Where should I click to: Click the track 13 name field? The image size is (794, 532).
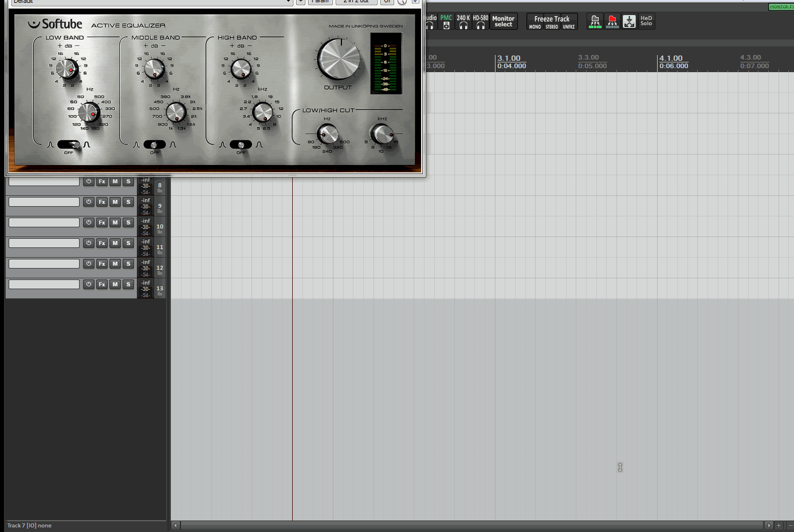(x=44, y=285)
